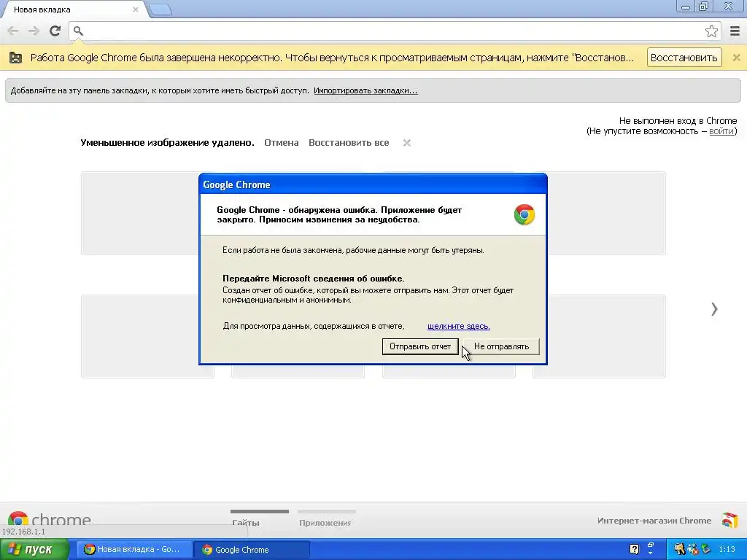Image resolution: width=747 pixels, height=560 pixels.
Task: Open the щелкните здесь report data link
Action: tap(458, 326)
